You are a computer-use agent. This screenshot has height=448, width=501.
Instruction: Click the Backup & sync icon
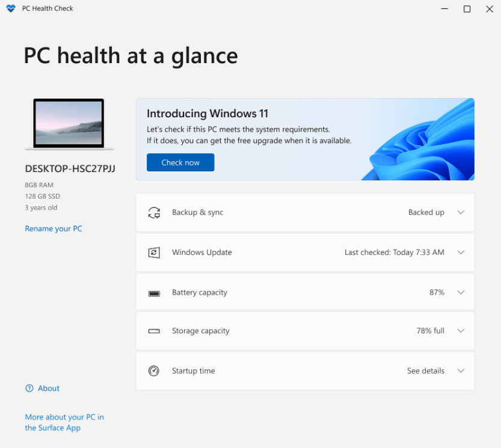154,212
